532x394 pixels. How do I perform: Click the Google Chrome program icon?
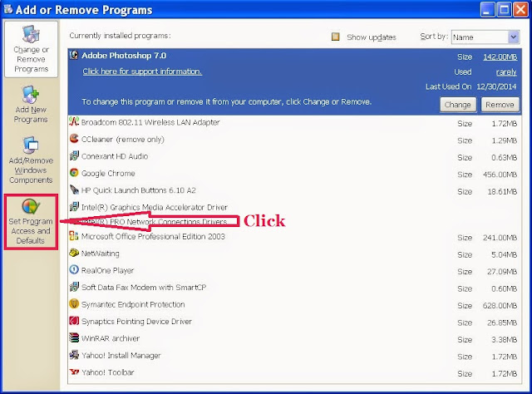[74, 173]
